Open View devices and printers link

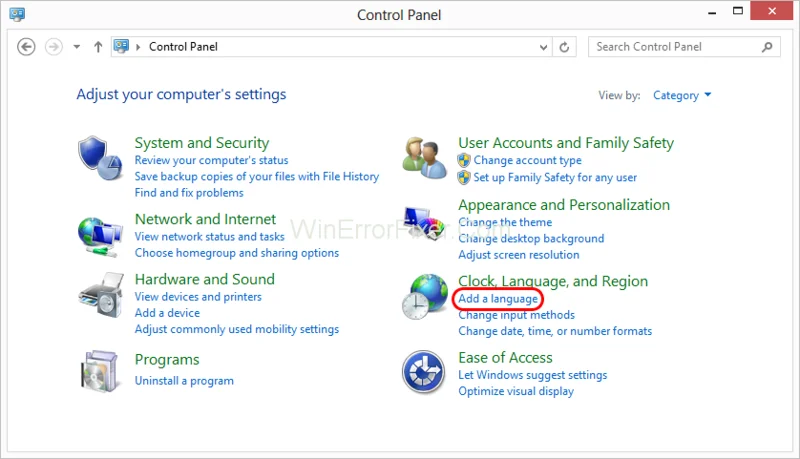198,297
